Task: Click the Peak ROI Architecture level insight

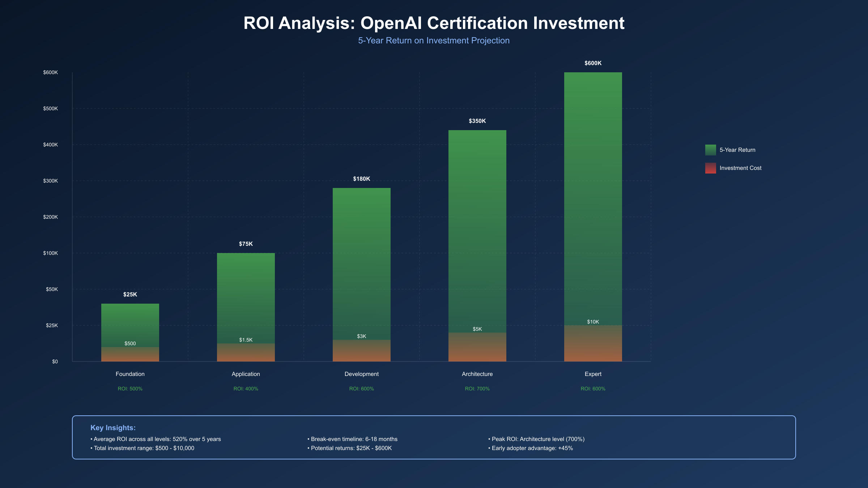Action: [536, 439]
